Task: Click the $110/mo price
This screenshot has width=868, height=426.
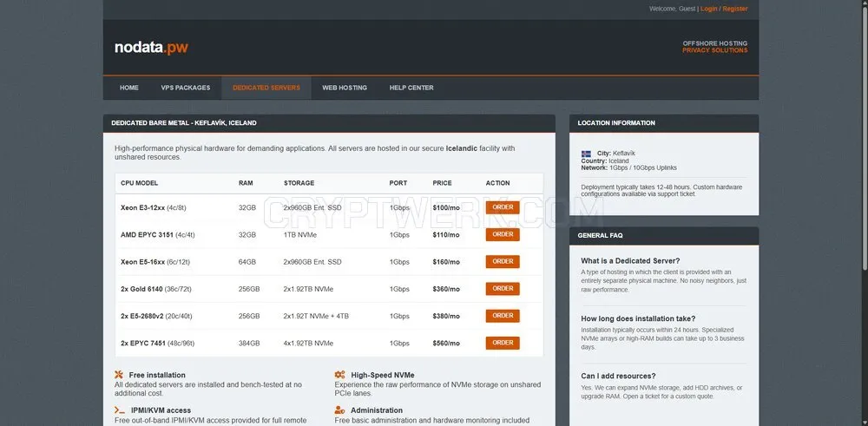Action: tap(446, 235)
